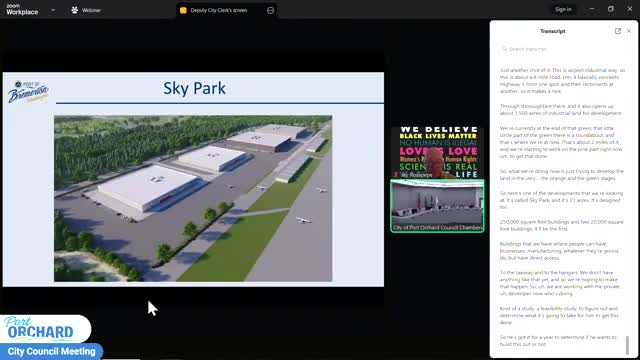Image resolution: width=640 pixels, height=360 pixels.
Task: Click the transcript search magnifier icon
Action: pos(504,49)
